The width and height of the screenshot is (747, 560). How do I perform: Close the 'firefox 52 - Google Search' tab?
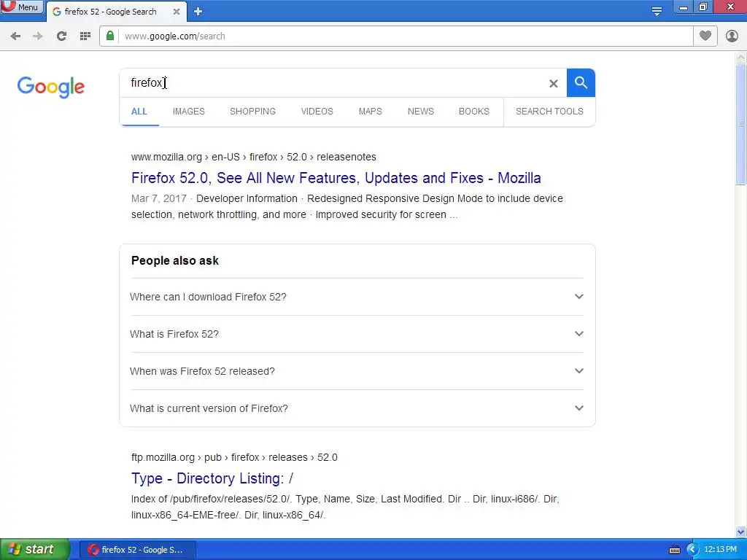tap(177, 12)
